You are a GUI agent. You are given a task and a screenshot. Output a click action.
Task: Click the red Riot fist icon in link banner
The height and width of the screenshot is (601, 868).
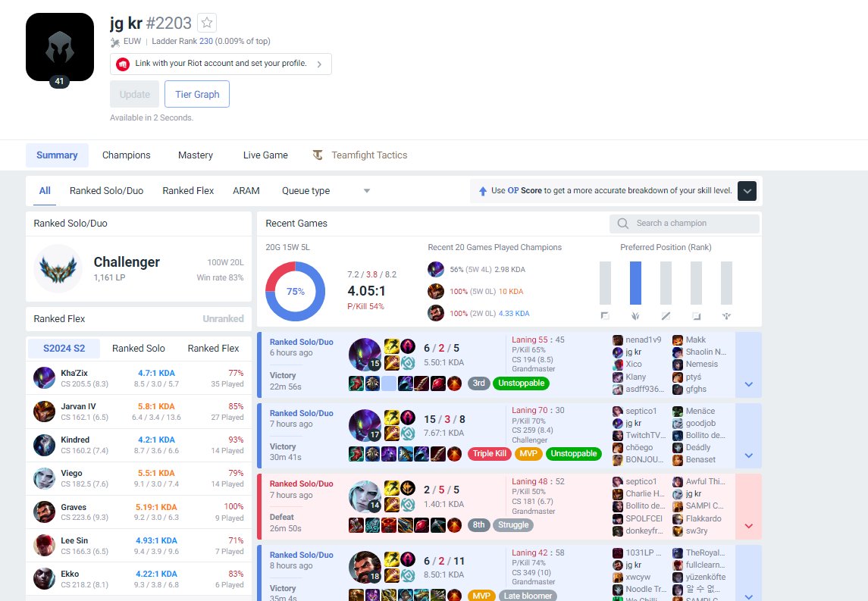123,64
